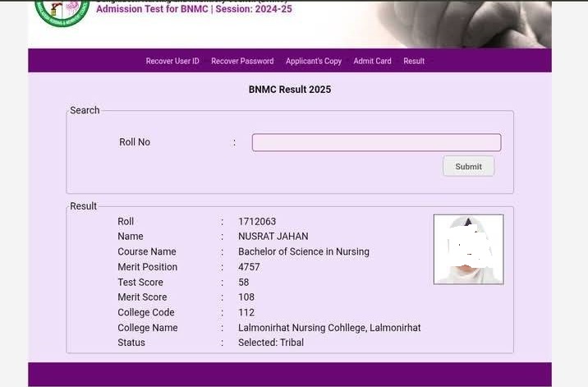Click the Roll No input field
This screenshot has height=387, width=588.
376,143
